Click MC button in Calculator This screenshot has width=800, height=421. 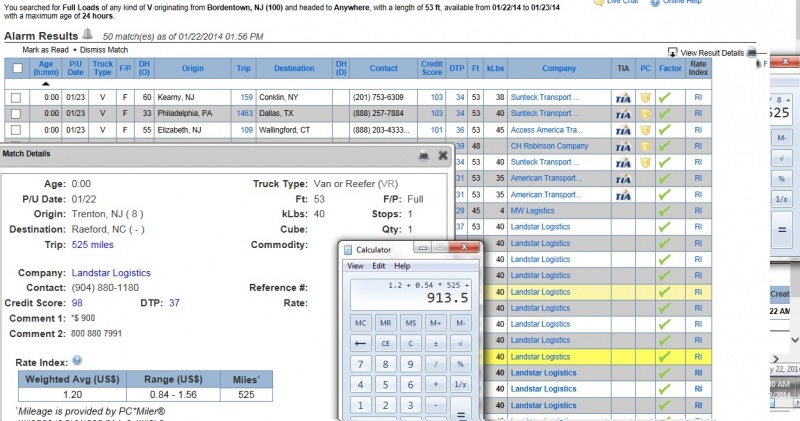360,323
